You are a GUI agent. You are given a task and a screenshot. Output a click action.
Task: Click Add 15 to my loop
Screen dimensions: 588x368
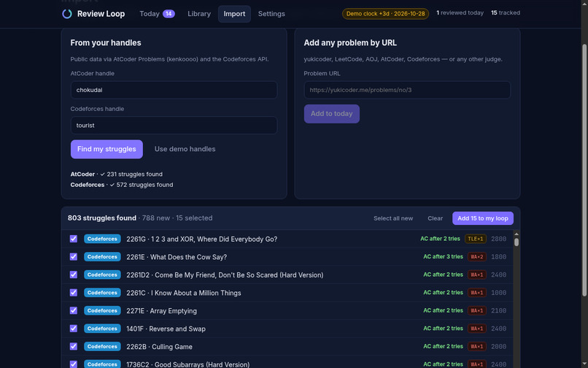[x=483, y=218]
